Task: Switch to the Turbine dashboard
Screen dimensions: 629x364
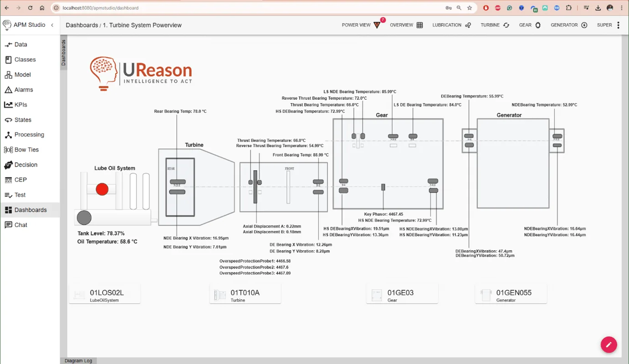Action: point(495,25)
